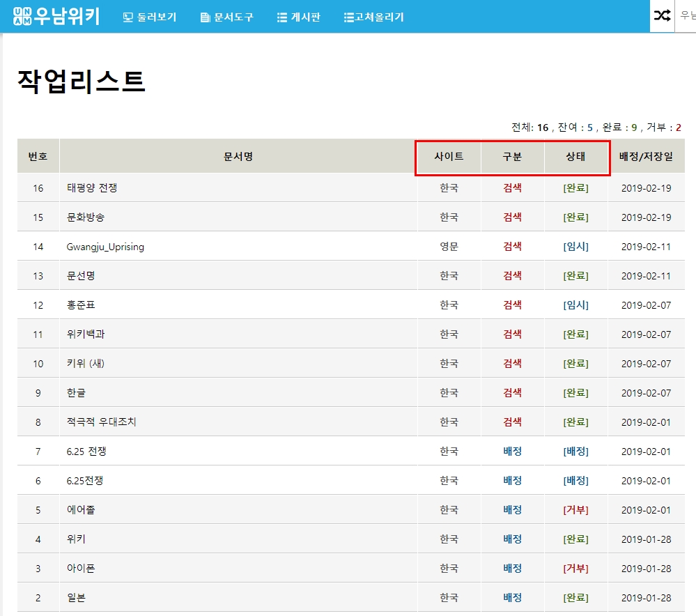Click [임시] status for Gwangju_Uprising
Screen dimensions: 696x616
coord(575,247)
